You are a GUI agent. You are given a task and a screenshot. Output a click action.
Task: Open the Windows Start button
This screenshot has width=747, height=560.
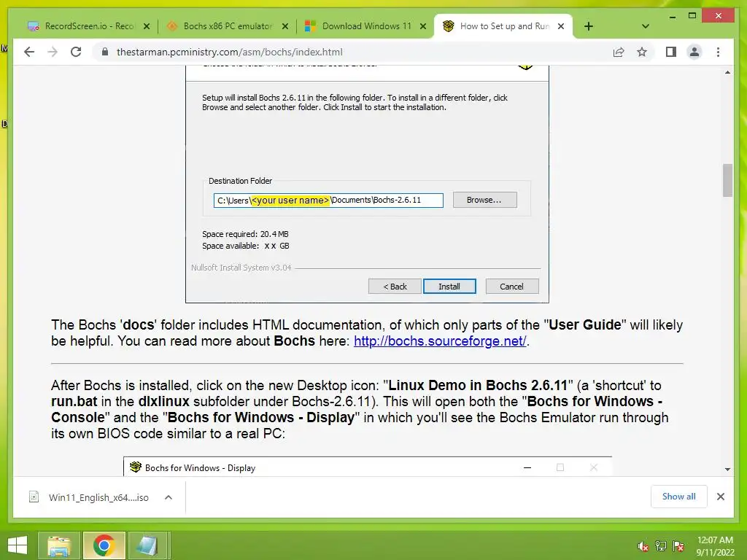pos(18,545)
